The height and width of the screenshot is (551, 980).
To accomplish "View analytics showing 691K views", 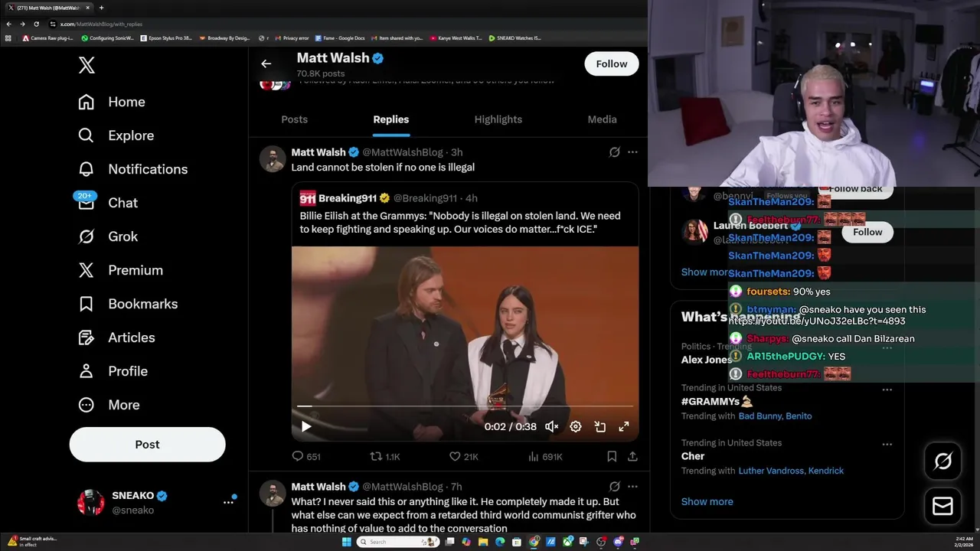I will click(x=545, y=456).
